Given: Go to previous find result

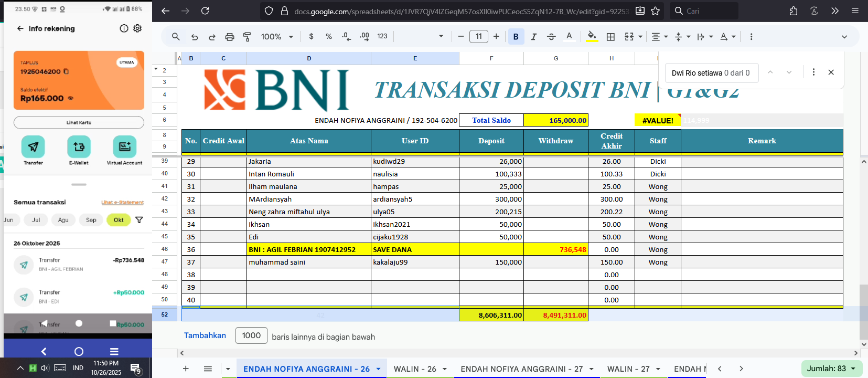Looking at the screenshot, I should point(770,72).
